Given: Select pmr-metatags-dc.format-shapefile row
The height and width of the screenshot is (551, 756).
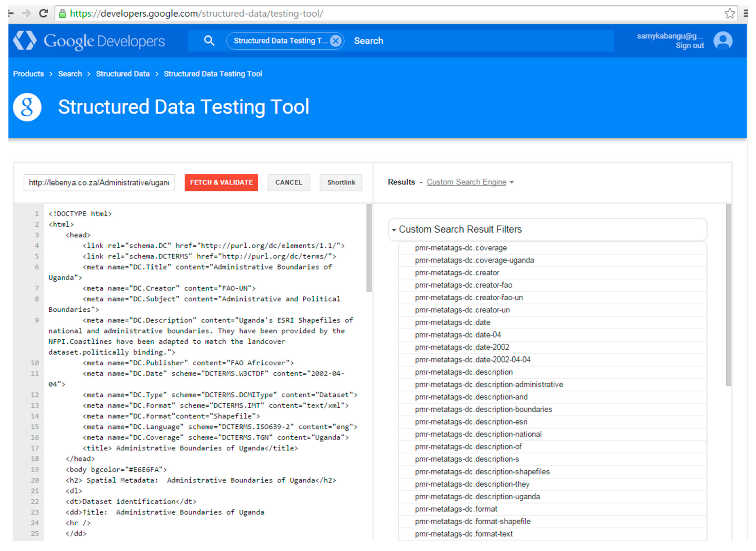Looking at the screenshot, I should click(552, 522).
